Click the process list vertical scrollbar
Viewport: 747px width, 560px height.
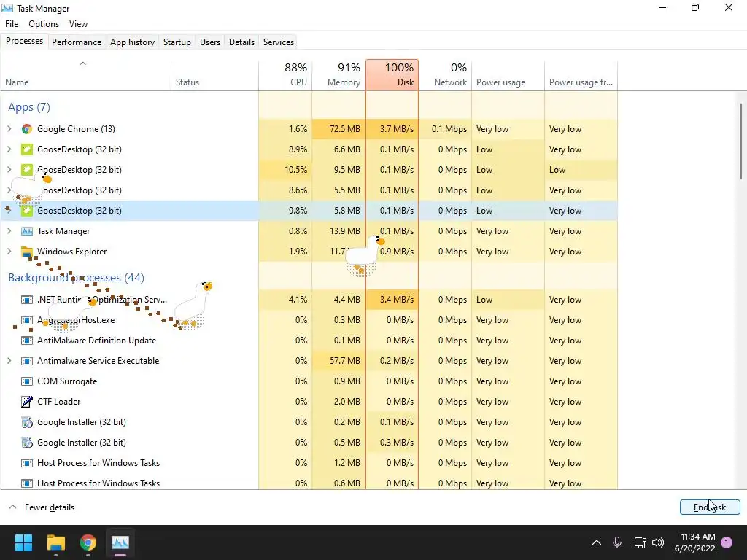(x=741, y=141)
